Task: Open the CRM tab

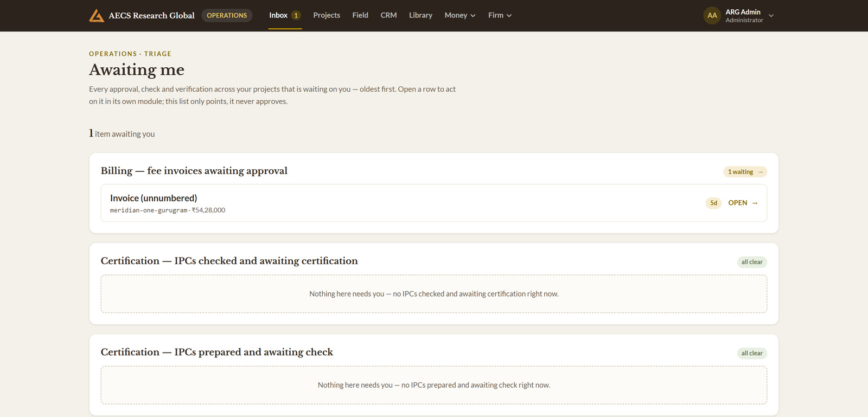Action: point(388,15)
